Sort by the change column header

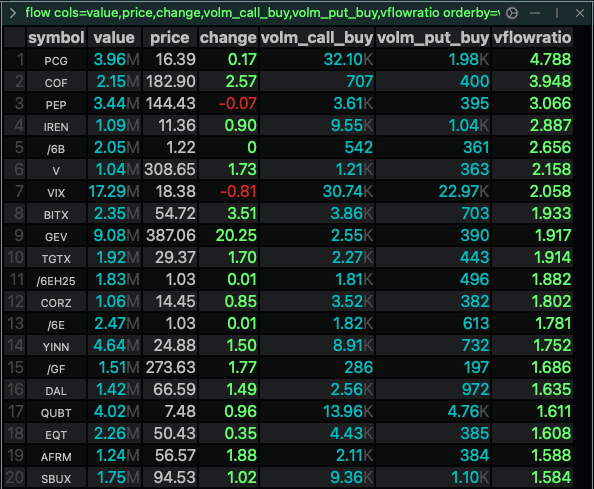pyautogui.click(x=228, y=37)
